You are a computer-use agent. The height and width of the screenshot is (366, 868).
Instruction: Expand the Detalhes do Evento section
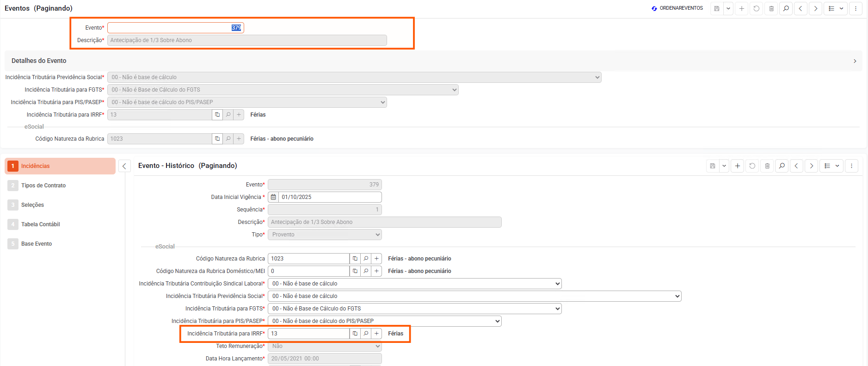(855, 61)
